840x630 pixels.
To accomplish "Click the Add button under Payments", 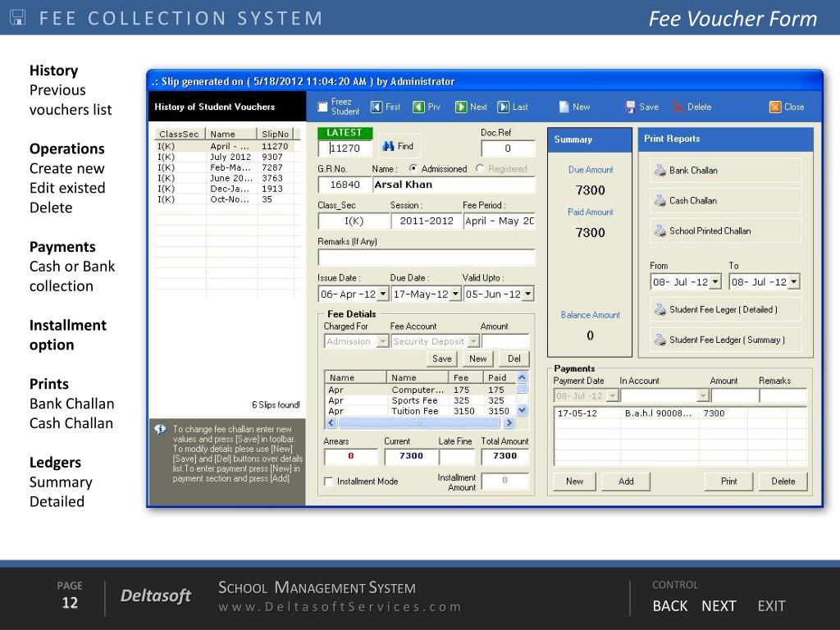I will click(x=626, y=481).
